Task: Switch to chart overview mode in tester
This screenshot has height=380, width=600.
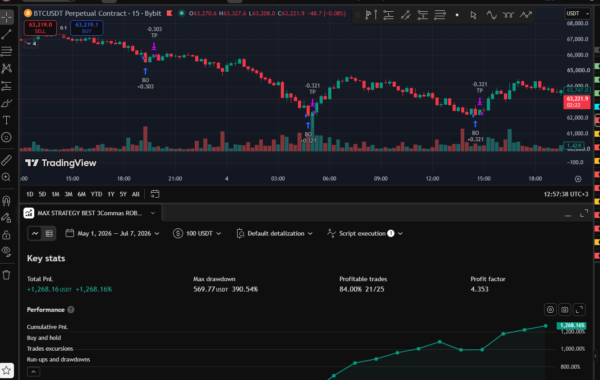Action: coord(35,233)
